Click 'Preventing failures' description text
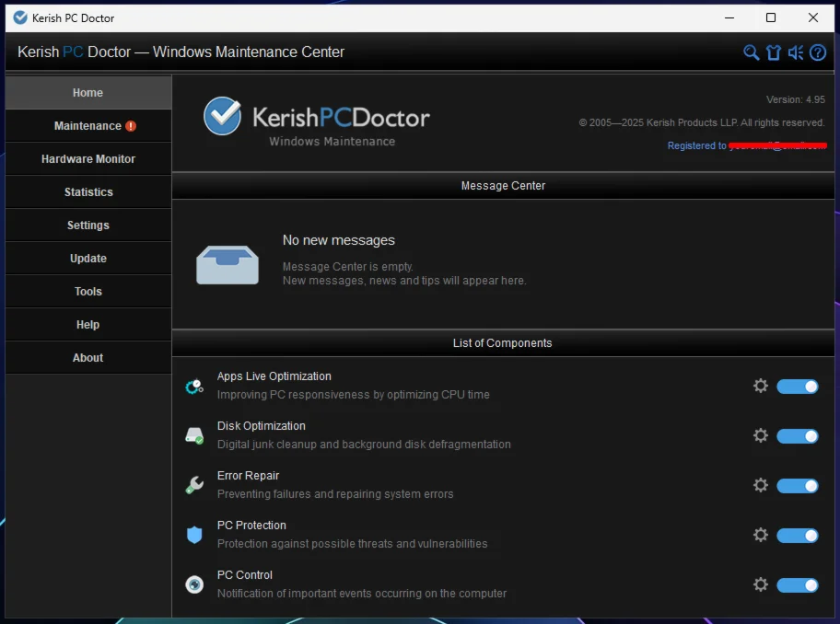The height and width of the screenshot is (624, 840). point(335,494)
